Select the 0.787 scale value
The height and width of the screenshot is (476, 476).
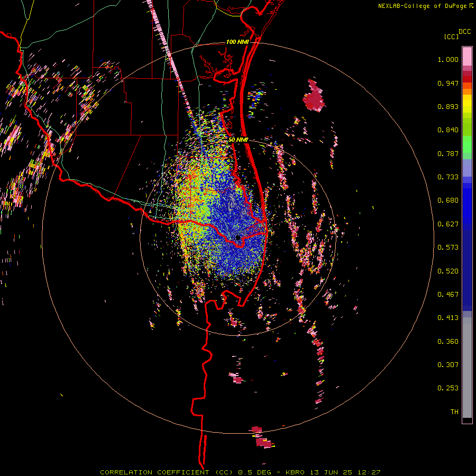click(x=448, y=153)
